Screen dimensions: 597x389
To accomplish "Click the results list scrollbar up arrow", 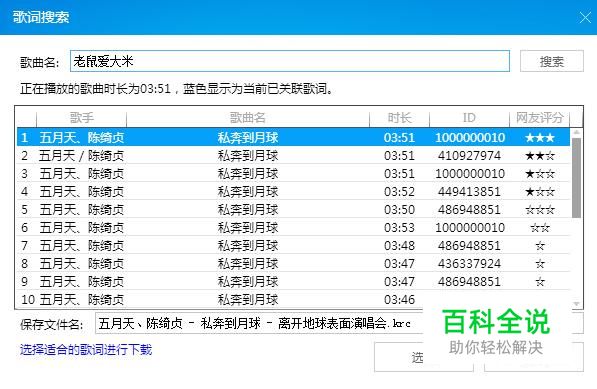I will click(576, 132).
